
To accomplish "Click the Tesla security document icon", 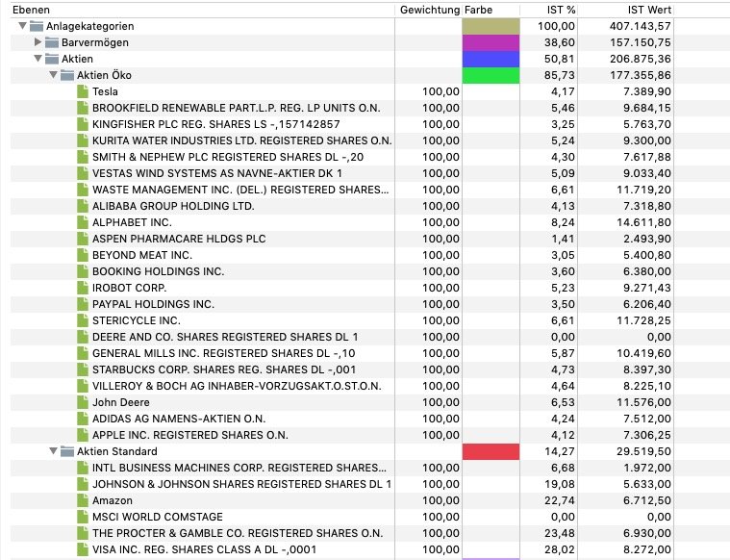I will coord(83,91).
